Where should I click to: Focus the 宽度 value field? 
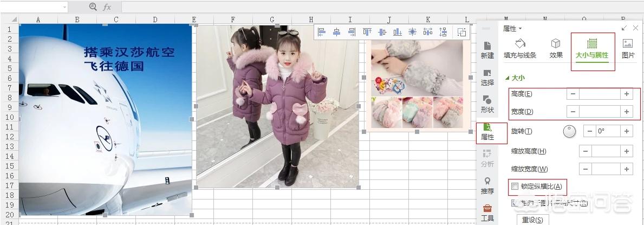point(600,112)
